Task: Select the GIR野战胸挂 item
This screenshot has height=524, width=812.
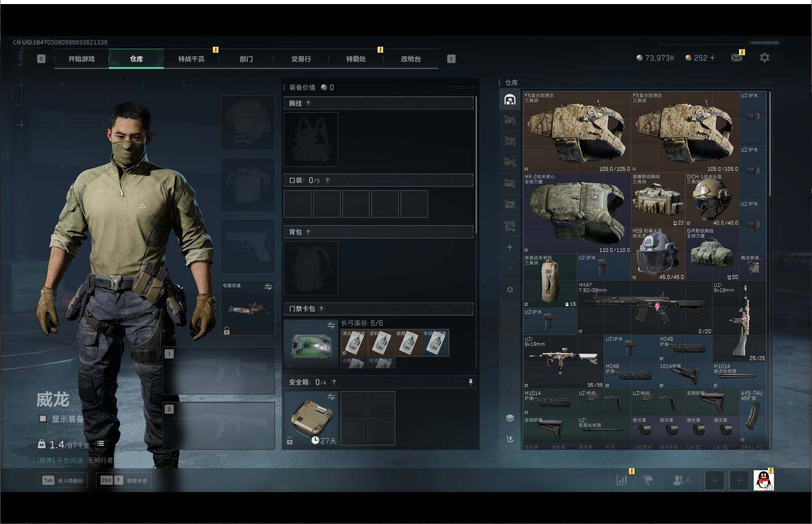Action: coord(712,254)
